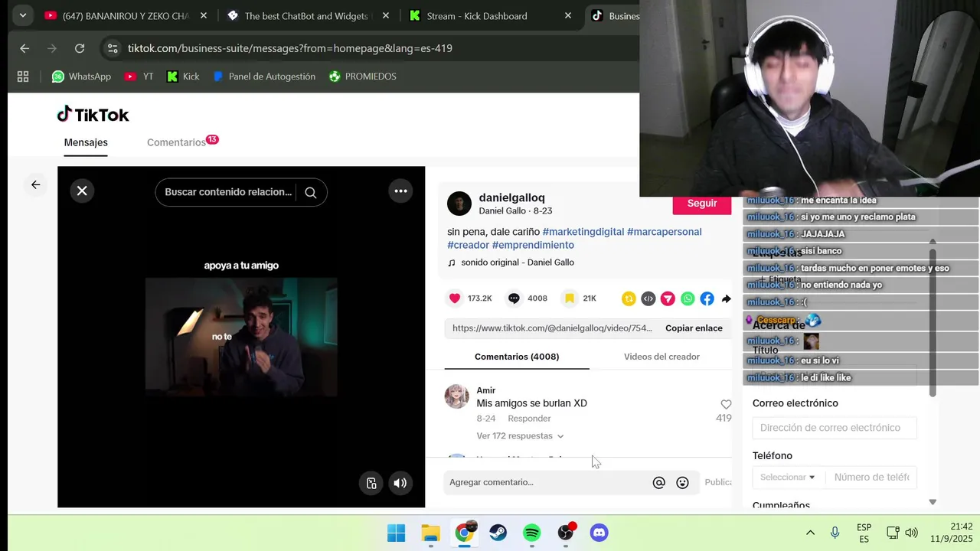
Task: Switch to The best ChatBot and Widgets tab
Action: click(305, 15)
